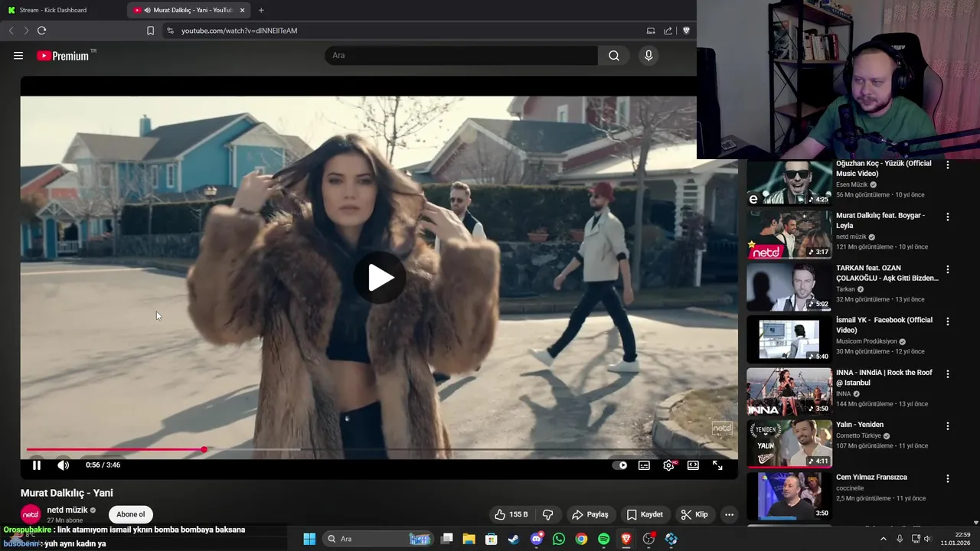Image resolution: width=980 pixels, height=551 pixels.
Task: Seek on the red video progress bar
Action: (x=379, y=449)
